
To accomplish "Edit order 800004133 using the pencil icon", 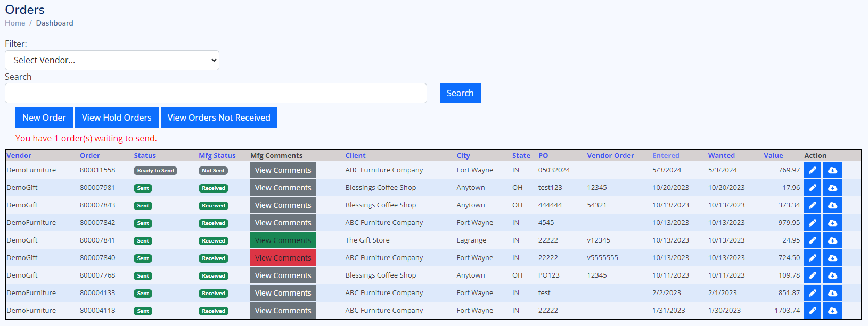I will 812,293.
